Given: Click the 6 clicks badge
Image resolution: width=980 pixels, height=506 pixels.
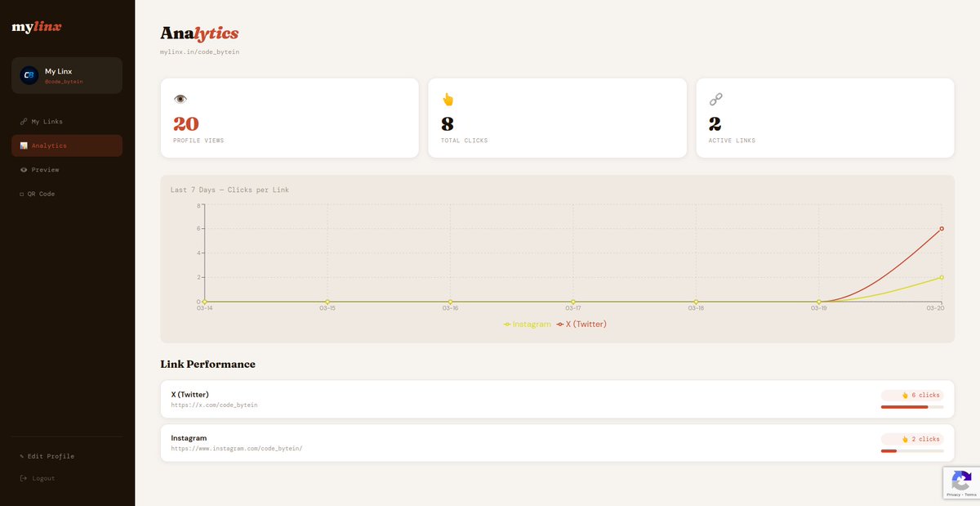Looking at the screenshot, I should click(912, 395).
